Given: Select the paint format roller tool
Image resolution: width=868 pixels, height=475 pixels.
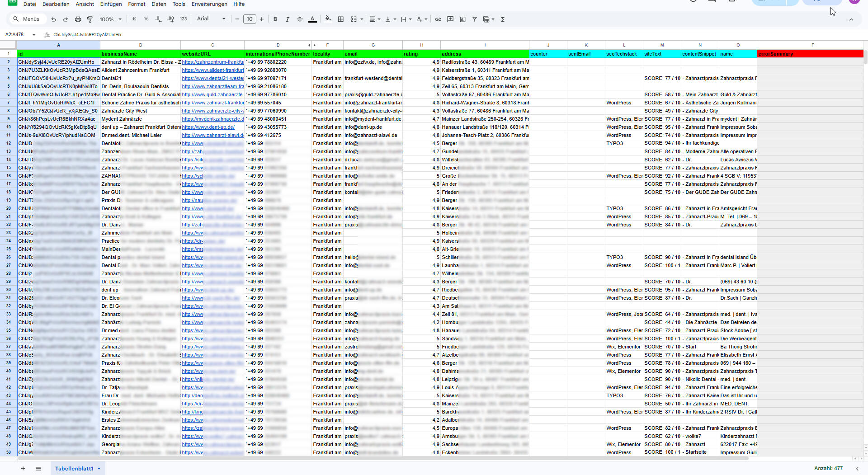Looking at the screenshot, I should (90, 19).
